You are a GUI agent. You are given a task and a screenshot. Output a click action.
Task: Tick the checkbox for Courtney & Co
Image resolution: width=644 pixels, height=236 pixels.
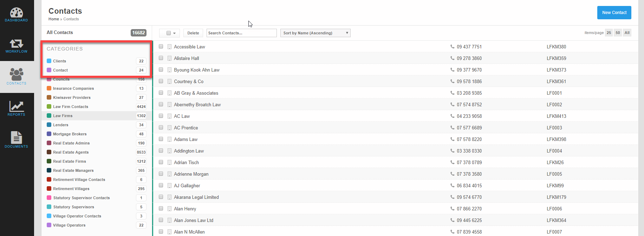(161, 81)
